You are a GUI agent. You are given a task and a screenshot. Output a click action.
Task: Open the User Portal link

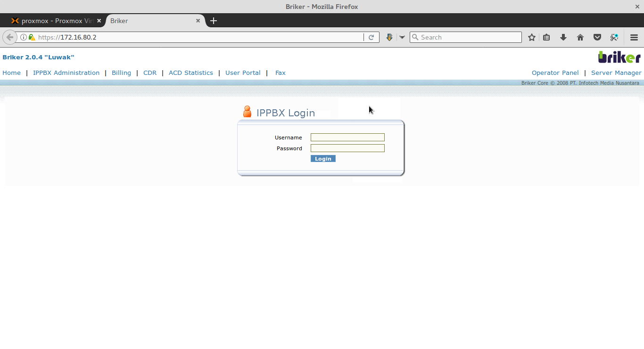243,73
